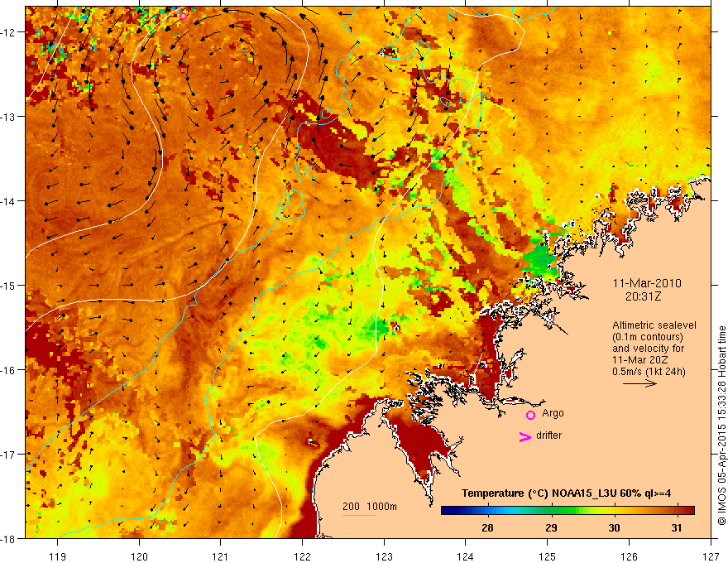Viewport: 728px width, 563px height.
Task: Click the vertical IMOS copyright timestamp text
Action: pyautogui.click(x=721, y=426)
